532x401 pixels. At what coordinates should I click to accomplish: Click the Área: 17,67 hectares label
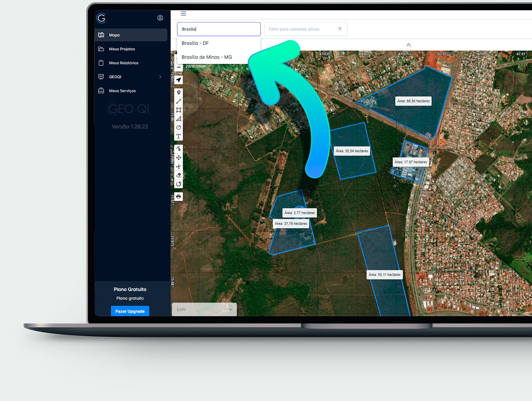[x=411, y=162]
